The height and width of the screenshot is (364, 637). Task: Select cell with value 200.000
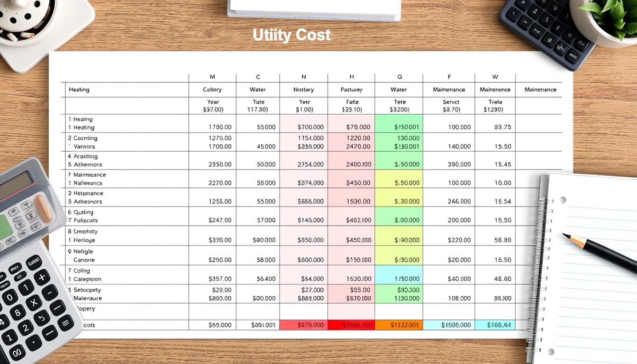tap(459, 220)
